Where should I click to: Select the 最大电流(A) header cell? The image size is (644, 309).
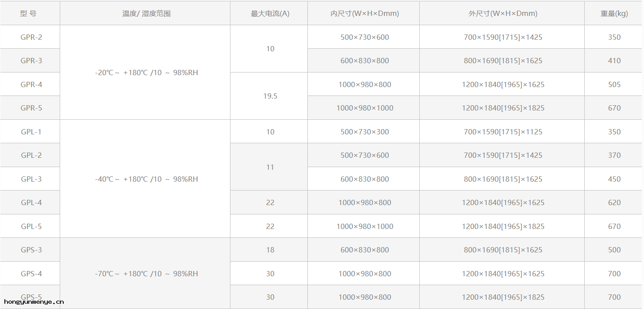[270, 13]
